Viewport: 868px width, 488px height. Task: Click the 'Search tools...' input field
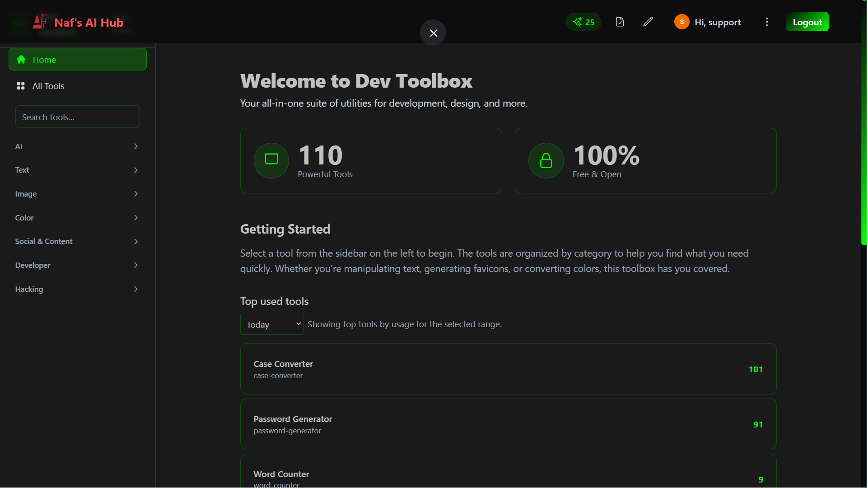coord(77,117)
